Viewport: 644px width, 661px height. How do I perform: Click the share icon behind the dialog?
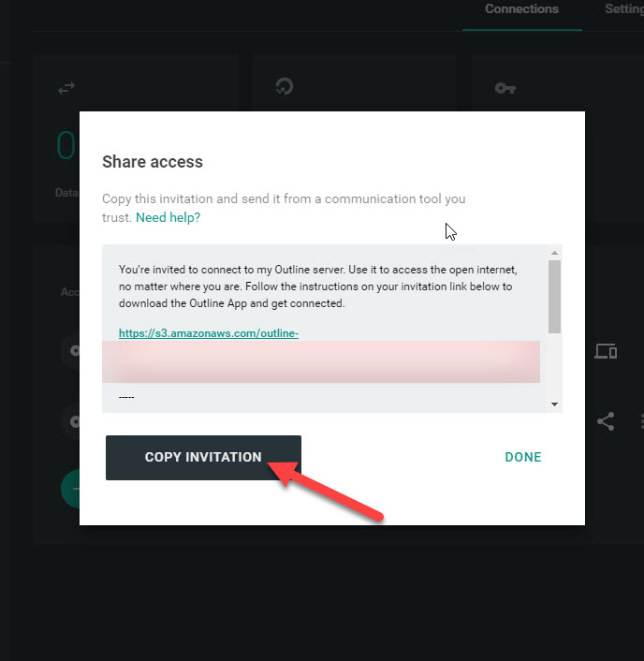coord(606,421)
